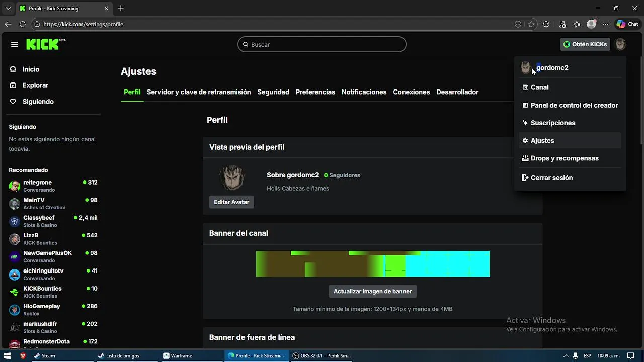Switch to the Perfil tab

click(x=132, y=92)
